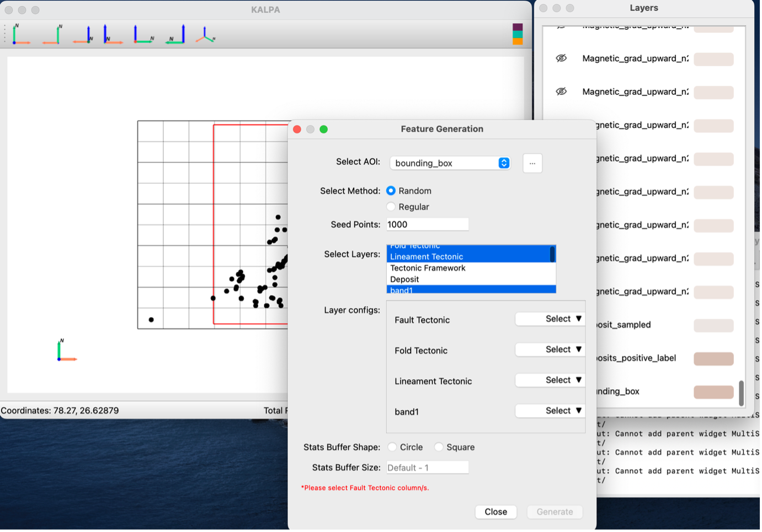Select view icon with green north up, orange left

pos(52,35)
